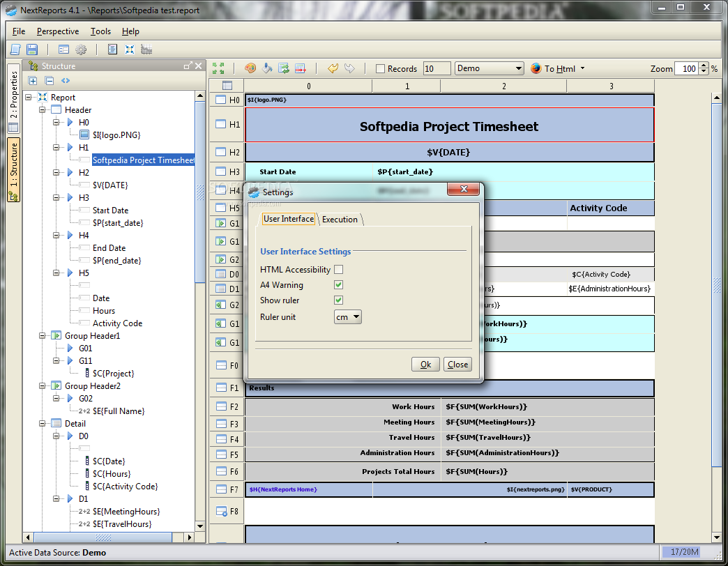Collapse the Group Header2 node
This screenshot has width=728, height=566.
(x=43, y=385)
